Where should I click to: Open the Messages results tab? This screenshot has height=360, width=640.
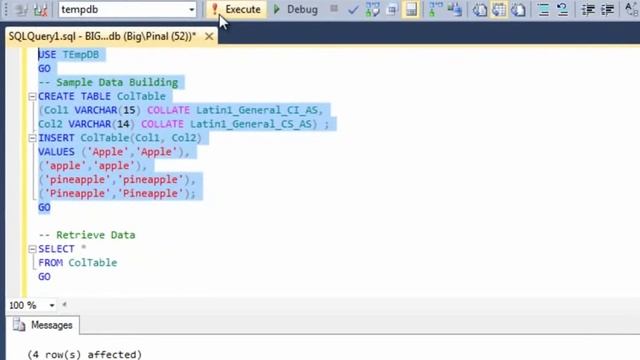[43, 325]
